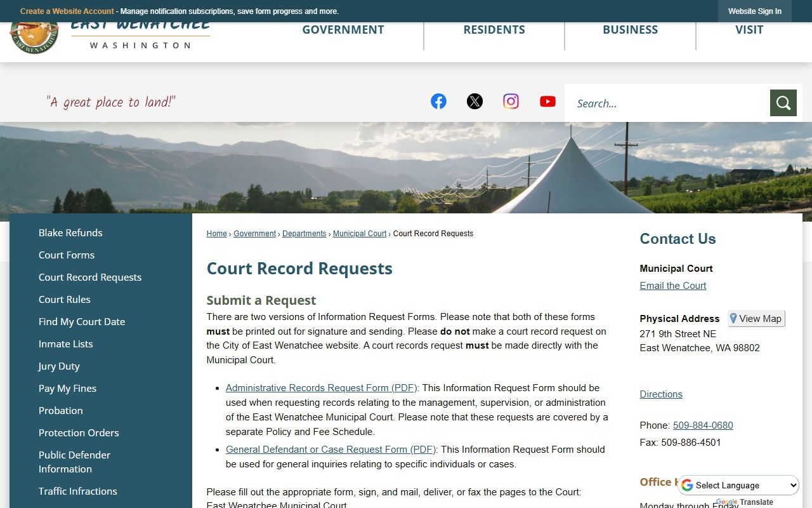Open Traffic Infractions sidebar item
This screenshot has height=508, width=812.
(x=78, y=491)
